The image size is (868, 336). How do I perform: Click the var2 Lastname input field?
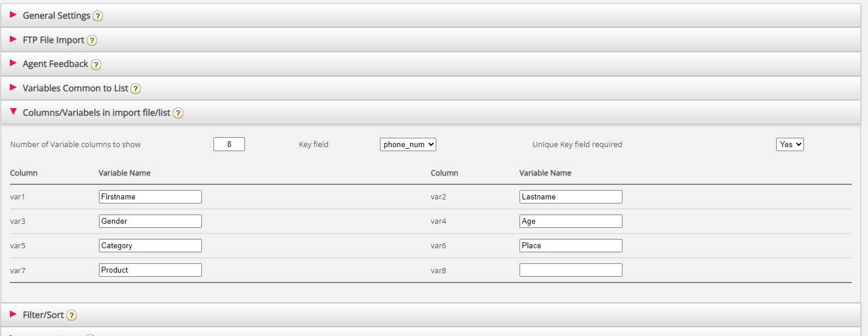(x=571, y=196)
